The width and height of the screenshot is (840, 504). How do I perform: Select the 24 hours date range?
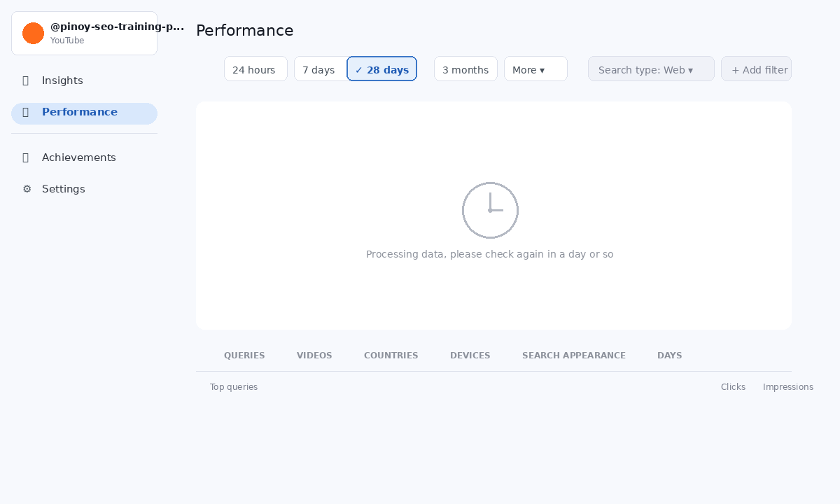255,69
